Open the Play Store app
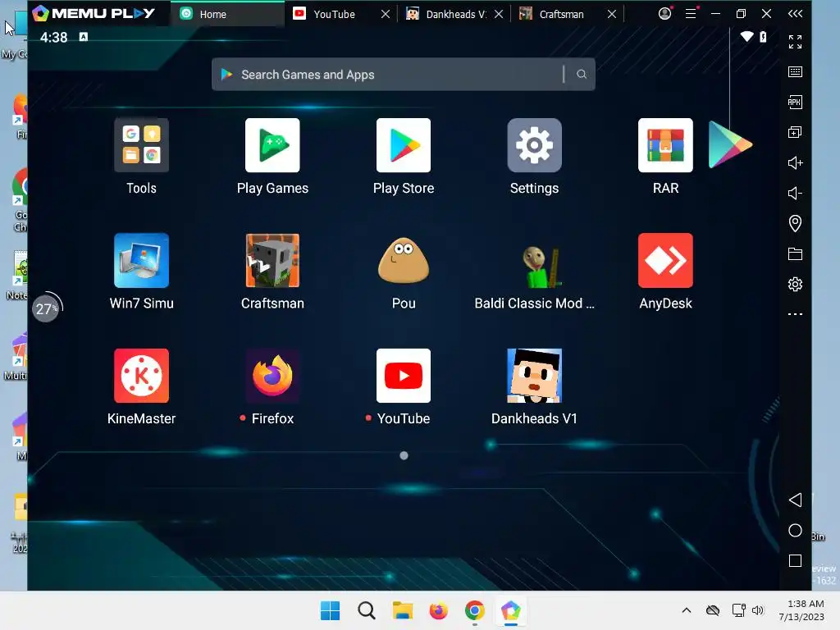This screenshot has width=840, height=630. pyautogui.click(x=404, y=145)
